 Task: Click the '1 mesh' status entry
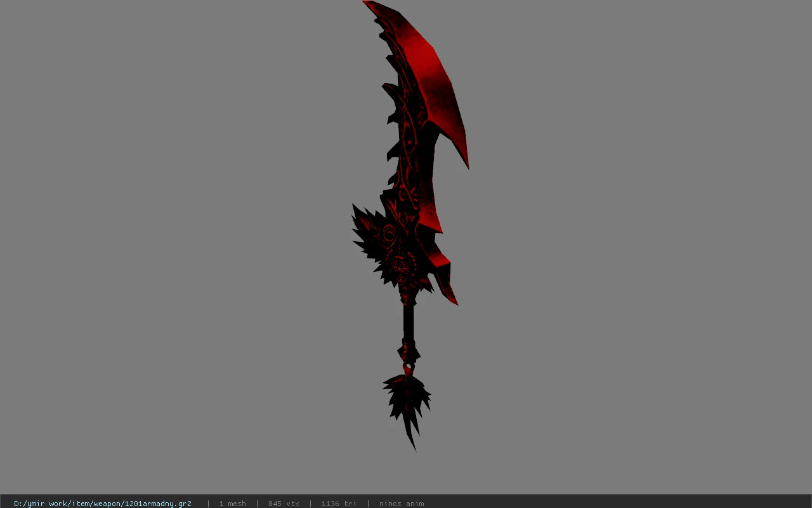[x=233, y=504]
